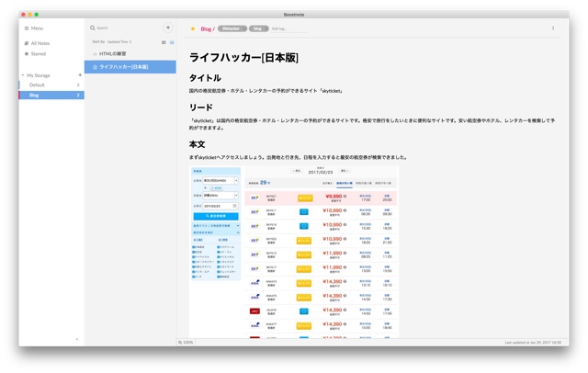This screenshot has width=588, height=373.
Task: Click the Blog / folder path link
Action: coord(208,28)
